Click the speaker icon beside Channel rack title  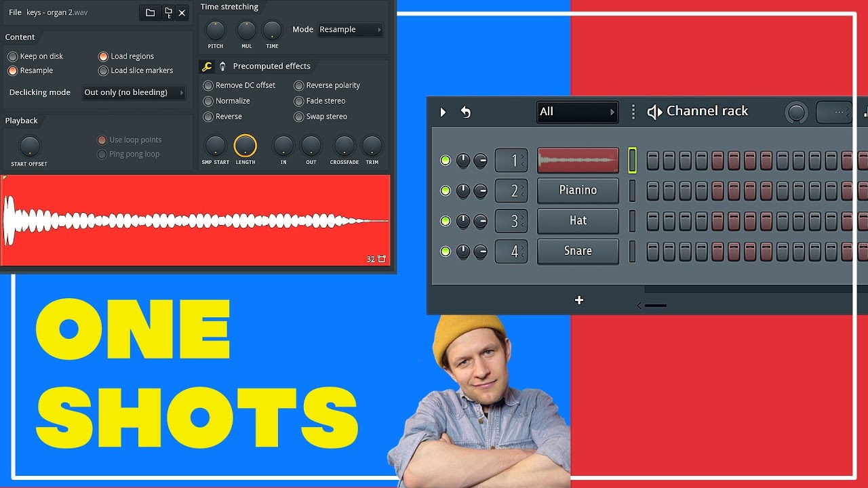click(654, 112)
